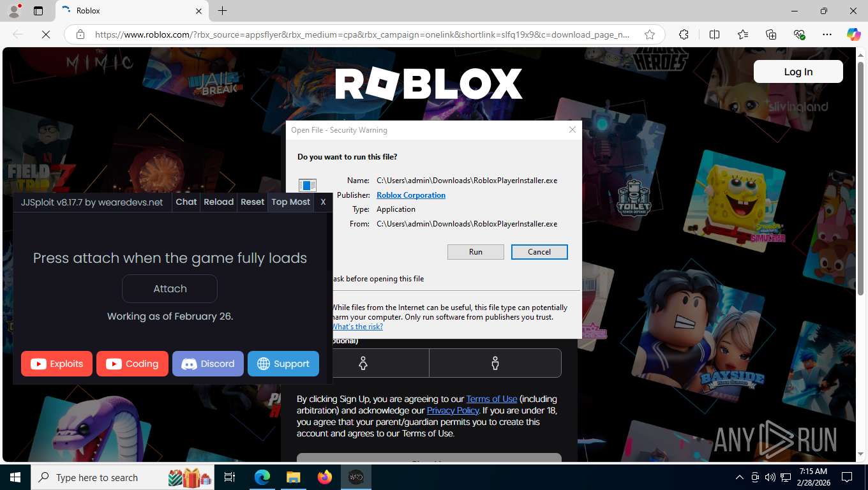
Task: Open the Coding YouTube button
Action: click(132, 364)
